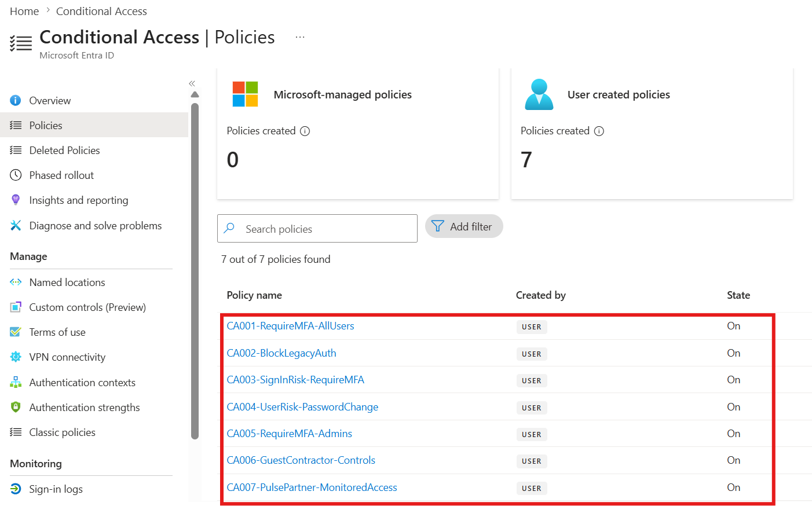Viewport: 812px width, 506px height.
Task: Click the sidebar vertical scrollbar thumb
Action: pos(195,271)
